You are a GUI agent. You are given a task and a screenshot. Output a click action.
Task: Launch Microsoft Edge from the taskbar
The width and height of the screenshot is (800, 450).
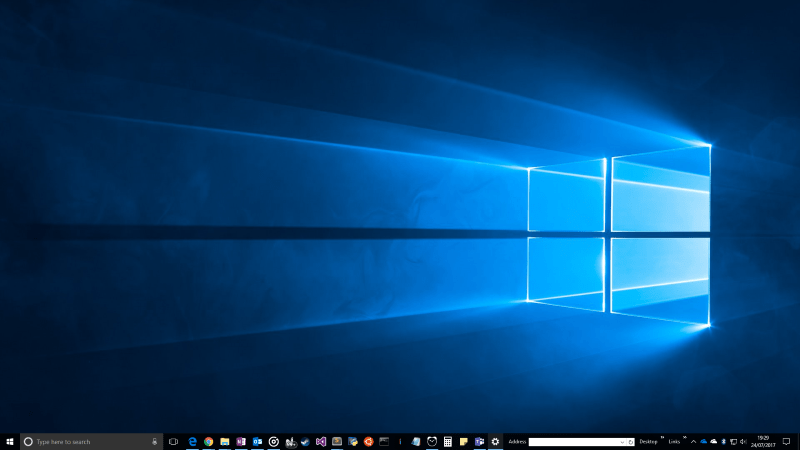(x=193, y=441)
